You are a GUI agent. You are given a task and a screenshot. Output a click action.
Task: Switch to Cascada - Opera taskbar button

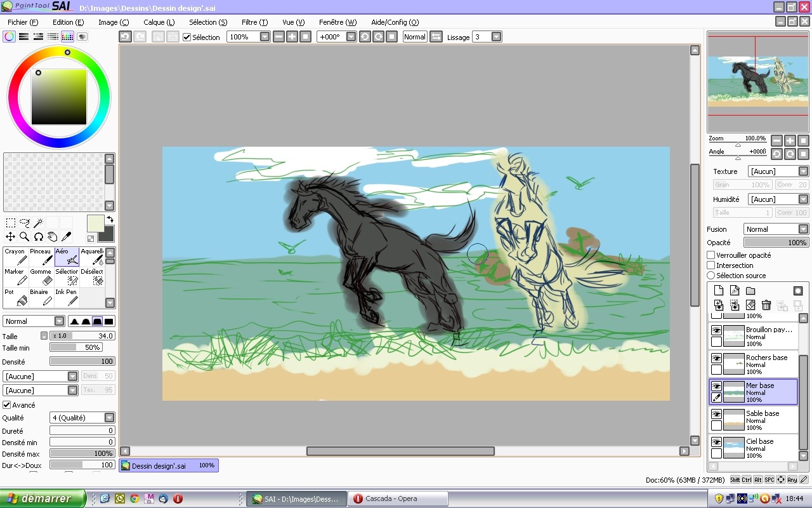[398, 498]
